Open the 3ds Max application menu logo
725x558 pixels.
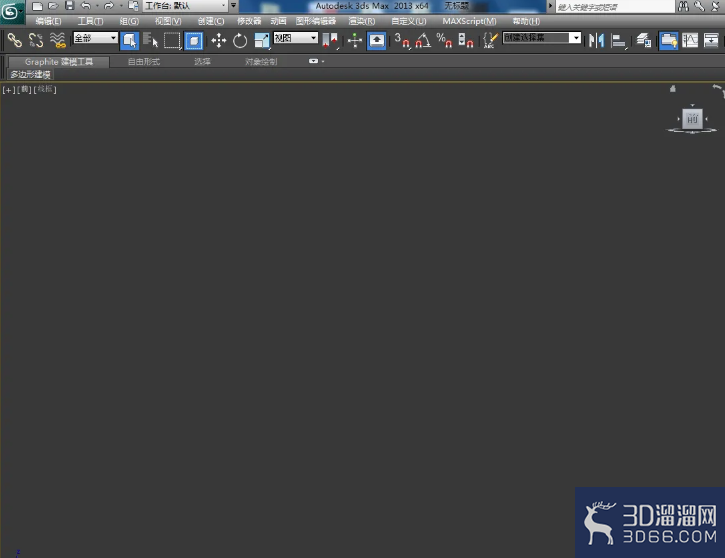click(x=11, y=12)
